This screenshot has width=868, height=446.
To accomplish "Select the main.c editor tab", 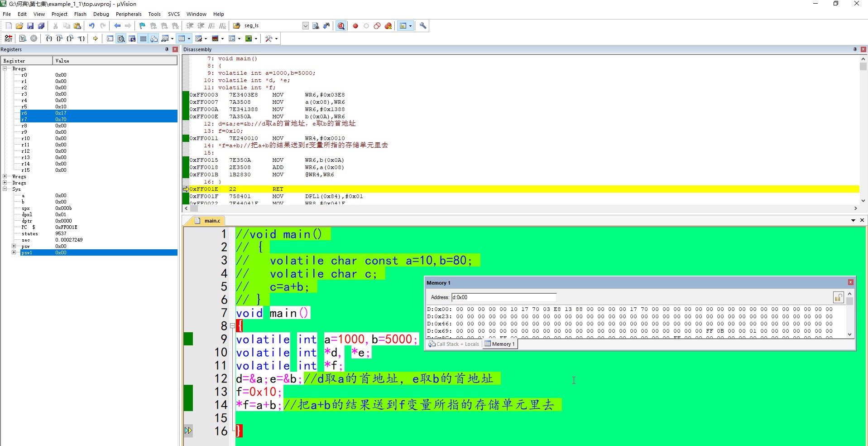I will pyautogui.click(x=211, y=221).
